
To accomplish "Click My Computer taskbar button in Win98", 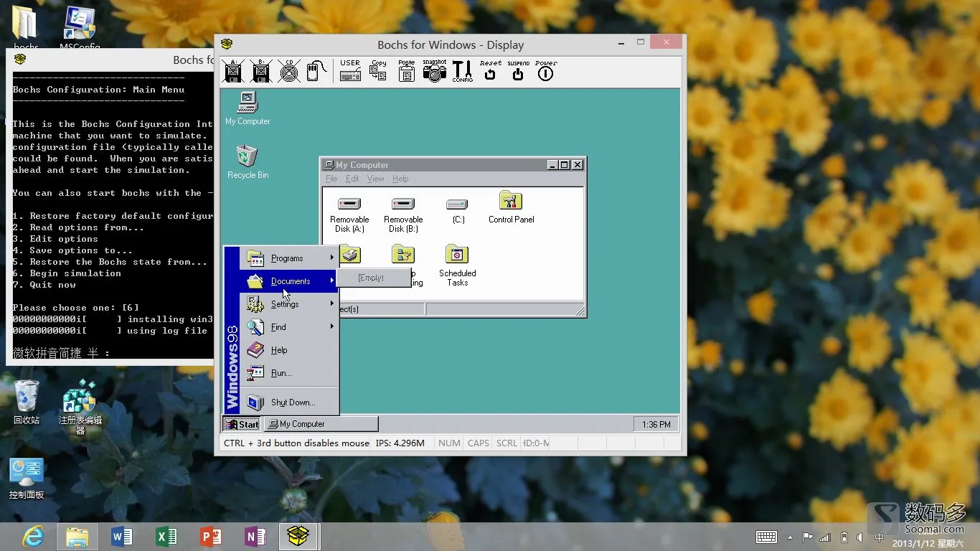I will tap(321, 424).
